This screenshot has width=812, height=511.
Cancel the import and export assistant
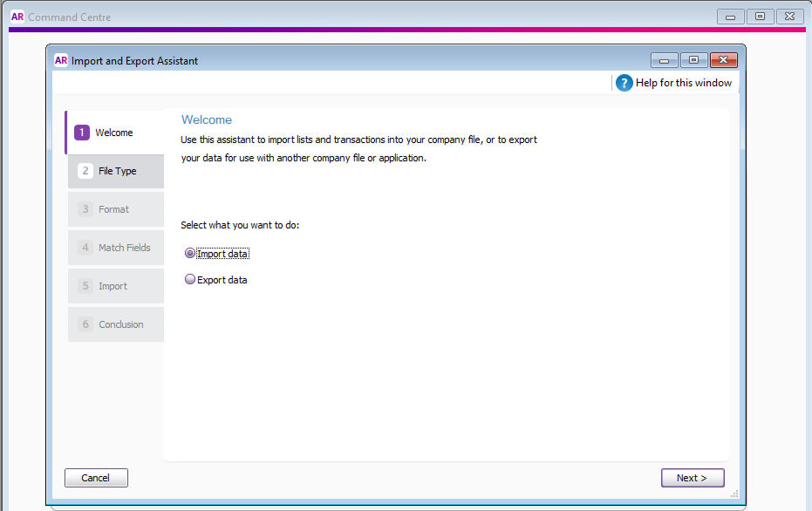coord(96,478)
